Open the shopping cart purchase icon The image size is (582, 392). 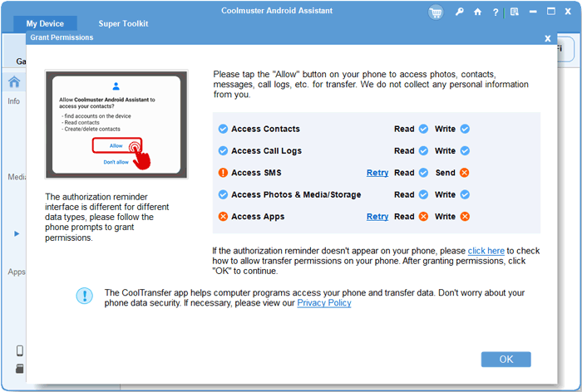coord(436,12)
